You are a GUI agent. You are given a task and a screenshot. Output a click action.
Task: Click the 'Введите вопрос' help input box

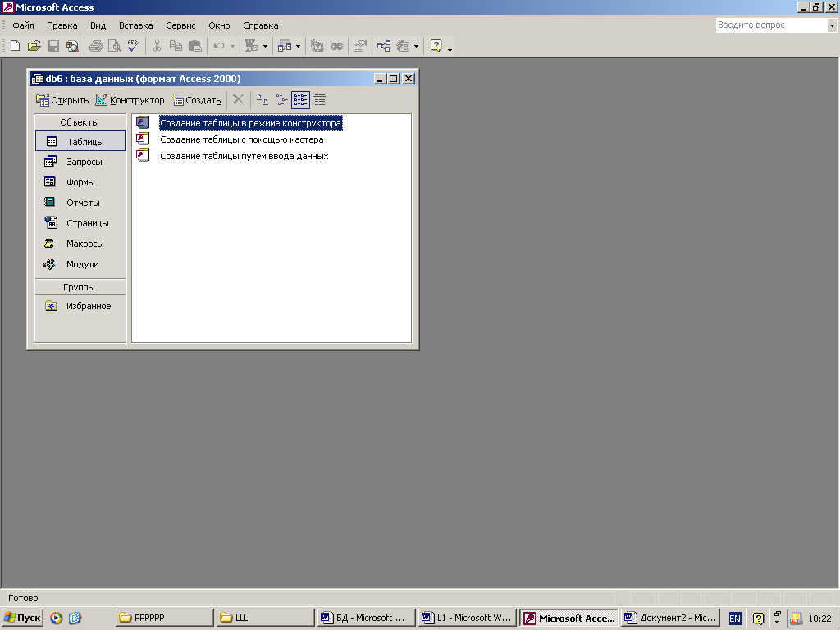(771, 25)
